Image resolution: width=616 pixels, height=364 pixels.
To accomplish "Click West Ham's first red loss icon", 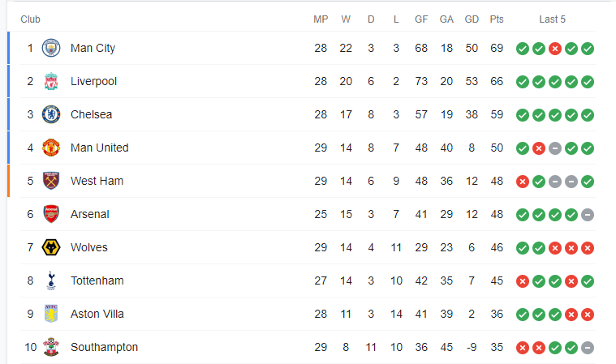I will point(523,182).
